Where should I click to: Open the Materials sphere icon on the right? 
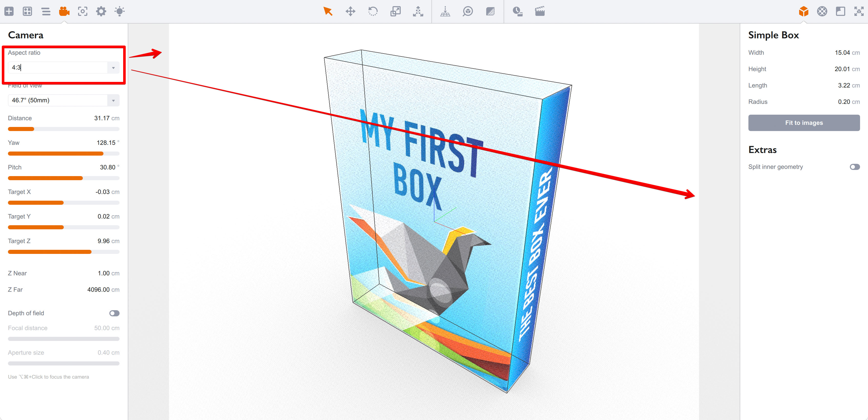(x=821, y=12)
